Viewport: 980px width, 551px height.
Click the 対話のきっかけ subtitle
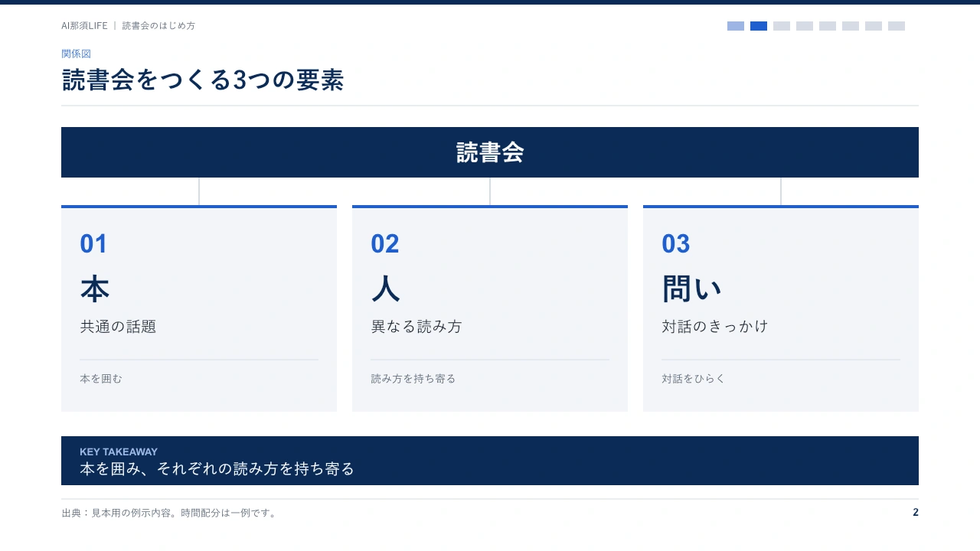tap(715, 327)
